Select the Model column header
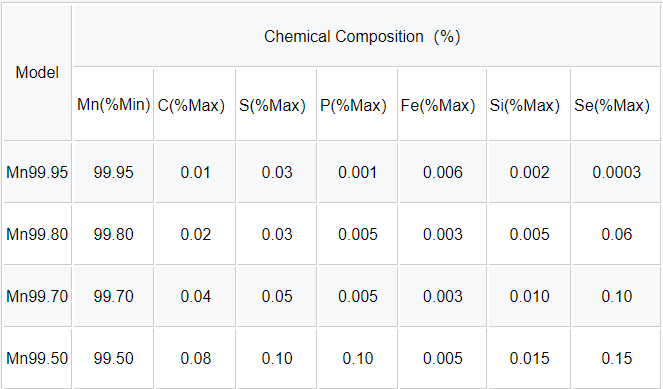Viewport: 663px width, 389px height. 37,72
